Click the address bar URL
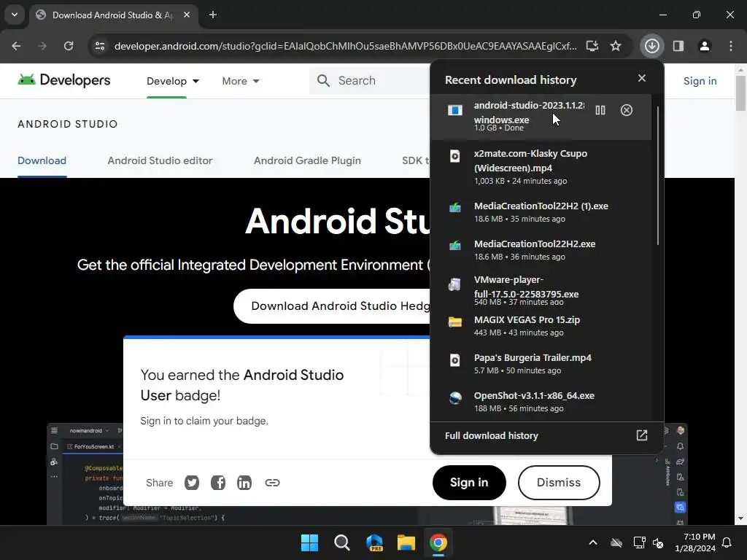 [x=345, y=46]
